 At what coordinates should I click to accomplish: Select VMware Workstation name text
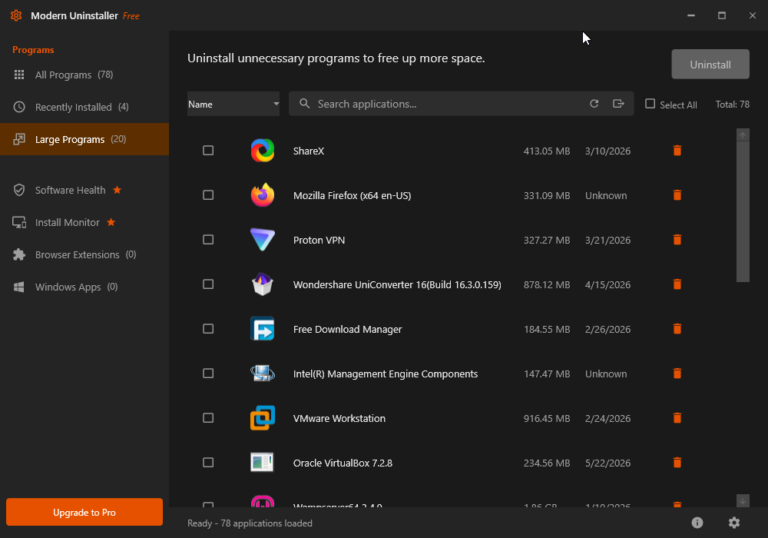339,418
